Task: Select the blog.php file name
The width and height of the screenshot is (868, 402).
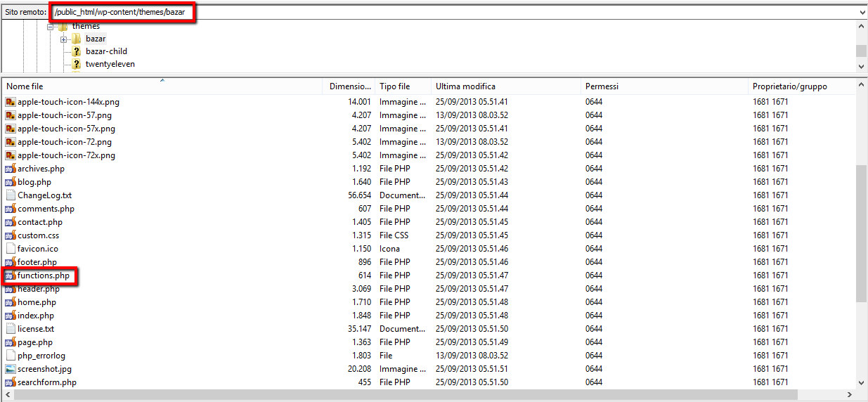Action: tap(34, 182)
